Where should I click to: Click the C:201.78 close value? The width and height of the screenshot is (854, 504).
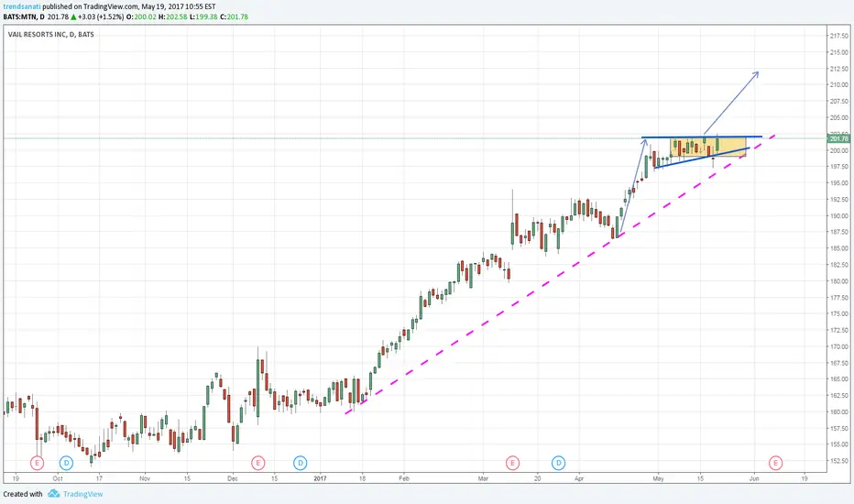pyautogui.click(x=235, y=16)
